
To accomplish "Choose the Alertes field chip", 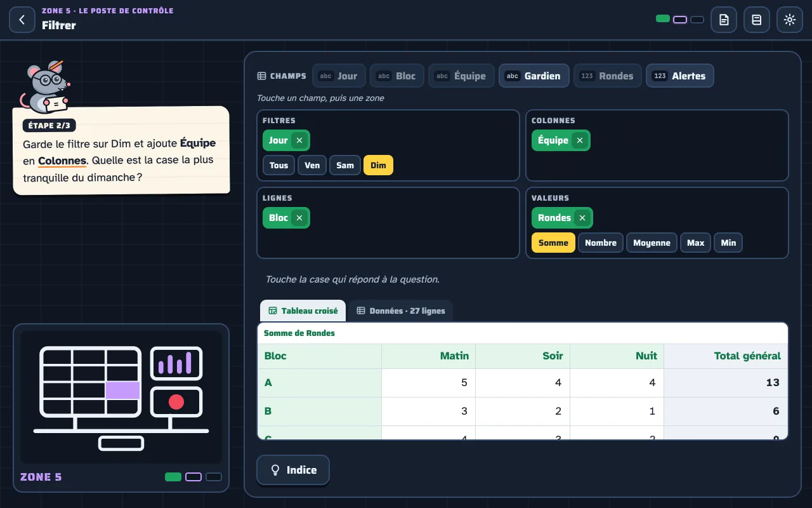I will coord(680,76).
